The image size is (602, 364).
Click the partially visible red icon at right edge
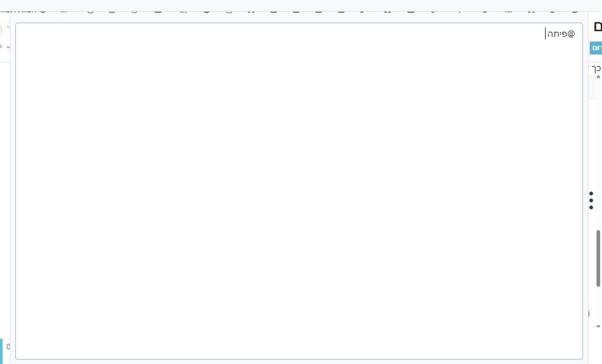click(589, 314)
